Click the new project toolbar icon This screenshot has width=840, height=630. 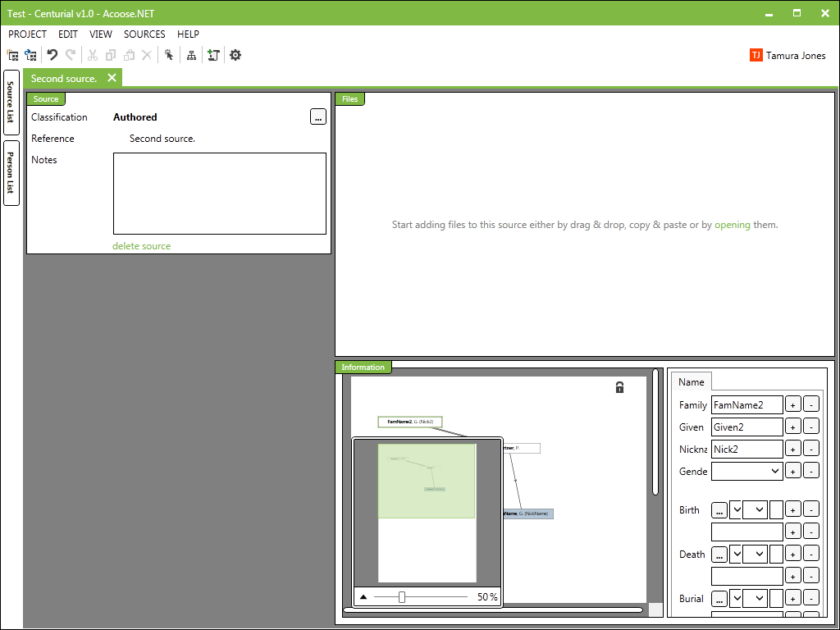tap(12, 55)
